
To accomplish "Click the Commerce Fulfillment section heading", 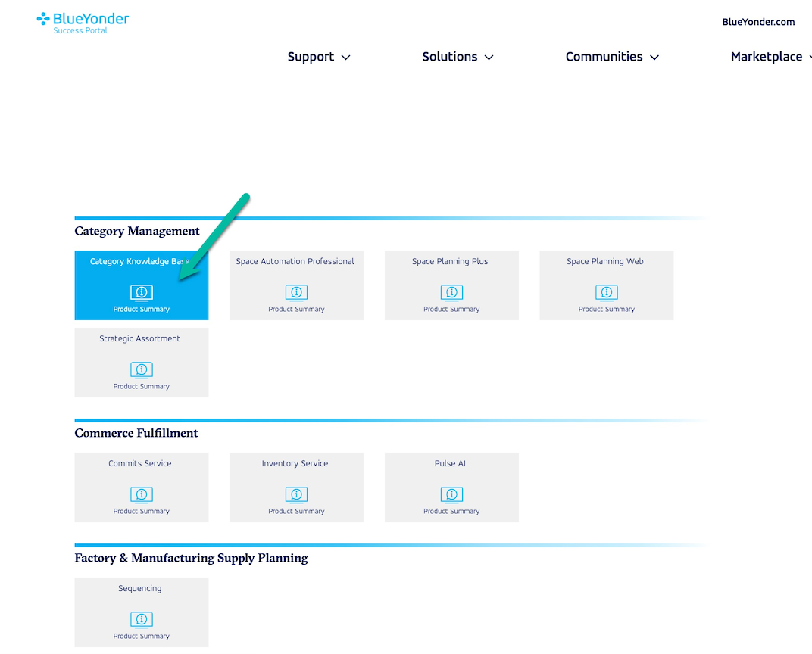I will click(x=136, y=433).
